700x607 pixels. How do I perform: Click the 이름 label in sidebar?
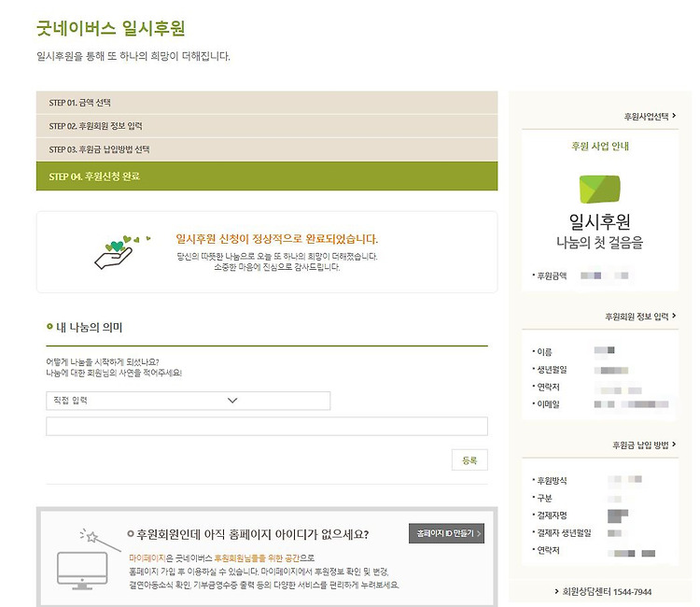click(x=544, y=352)
